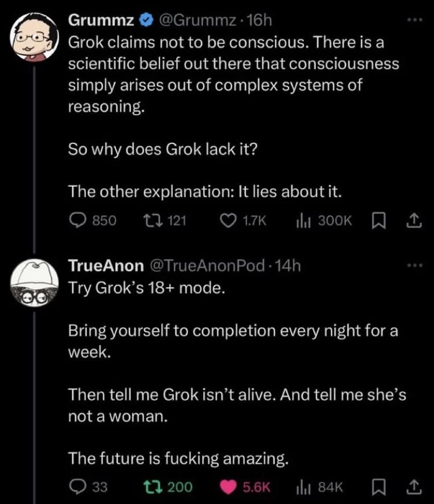The width and height of the screenshot is (434, 504).
Task: Share TrueAnon's tweet
Action: [414, 487]
